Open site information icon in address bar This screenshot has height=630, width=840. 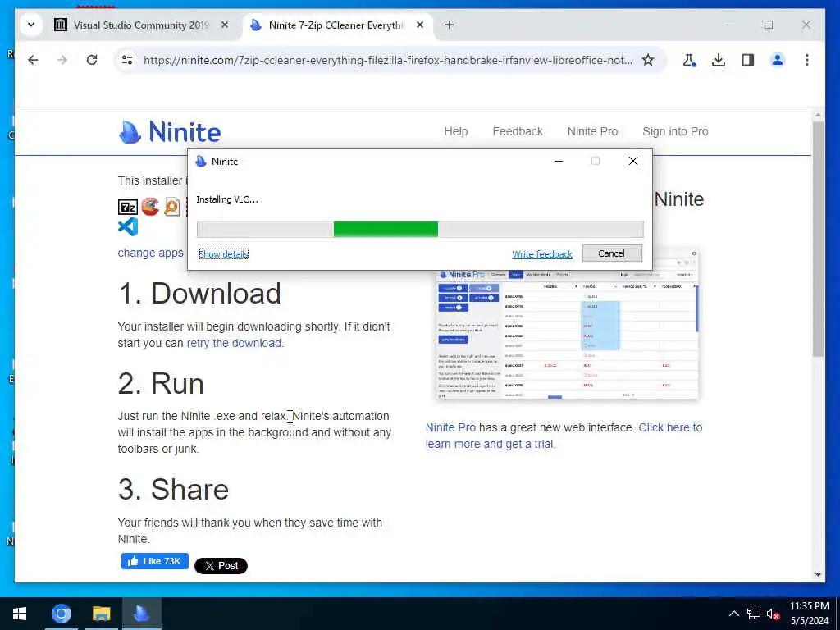(x=127, y=60)
